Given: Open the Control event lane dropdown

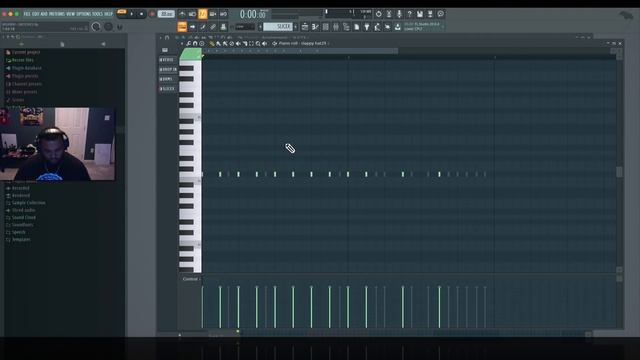Looking at the screenshot, I should pos(191,279).
